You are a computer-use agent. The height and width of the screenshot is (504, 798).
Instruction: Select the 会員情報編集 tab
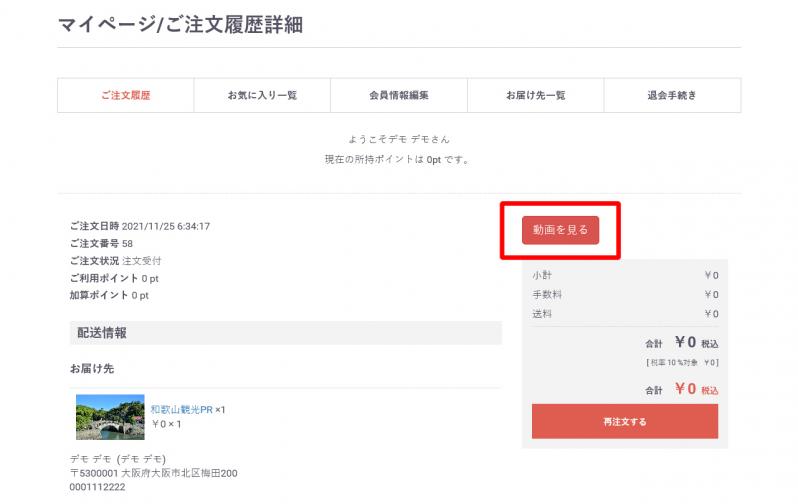[399, 96]
